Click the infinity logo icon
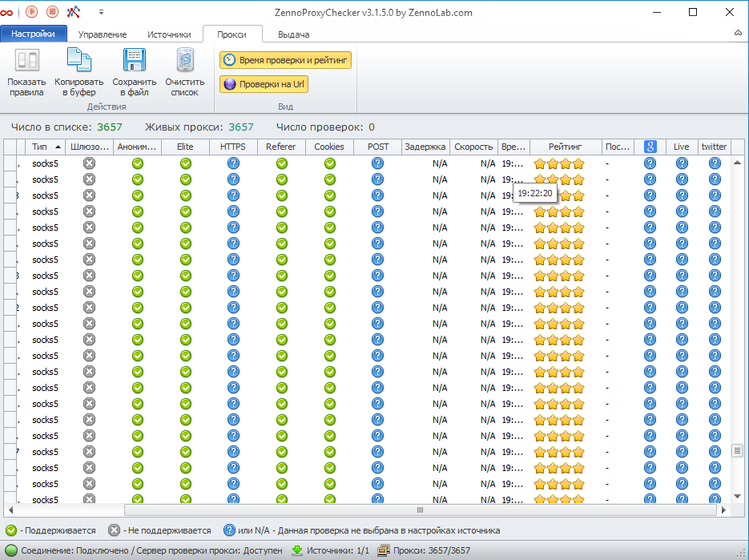 [x=6, y=13]
